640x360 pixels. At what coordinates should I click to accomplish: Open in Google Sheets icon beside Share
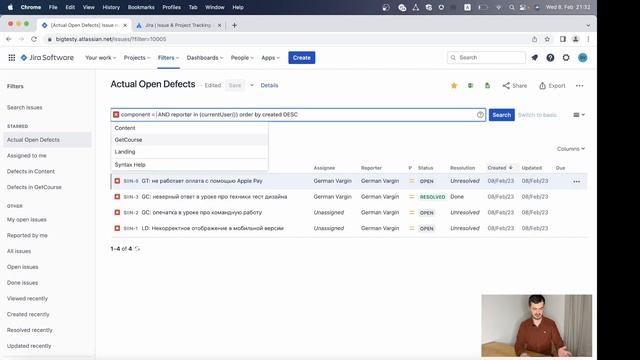(487, 85)
